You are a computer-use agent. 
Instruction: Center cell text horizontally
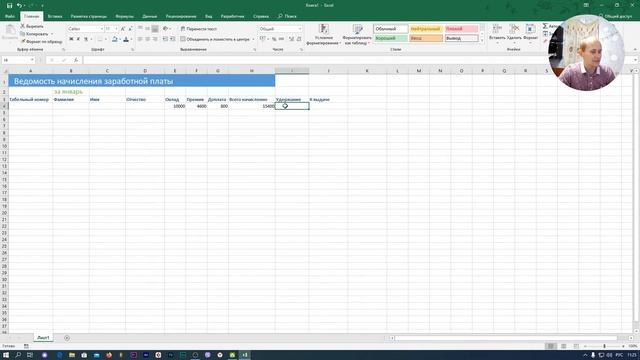(147, 39)
